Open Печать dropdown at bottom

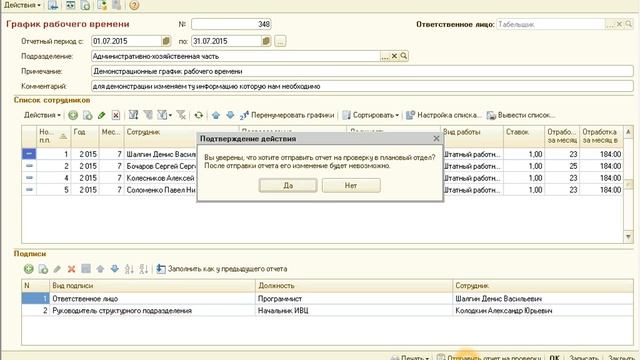410,358
